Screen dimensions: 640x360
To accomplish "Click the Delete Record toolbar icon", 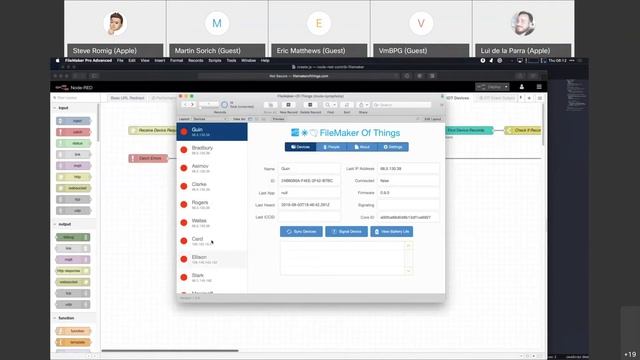I will click(310, 105).
